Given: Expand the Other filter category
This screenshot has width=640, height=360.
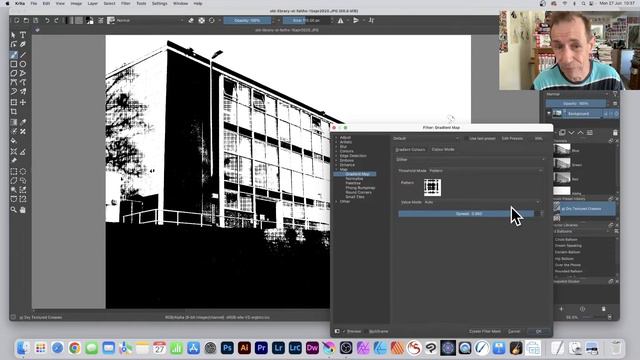Looking at the screenshot, I should (336, 201).
